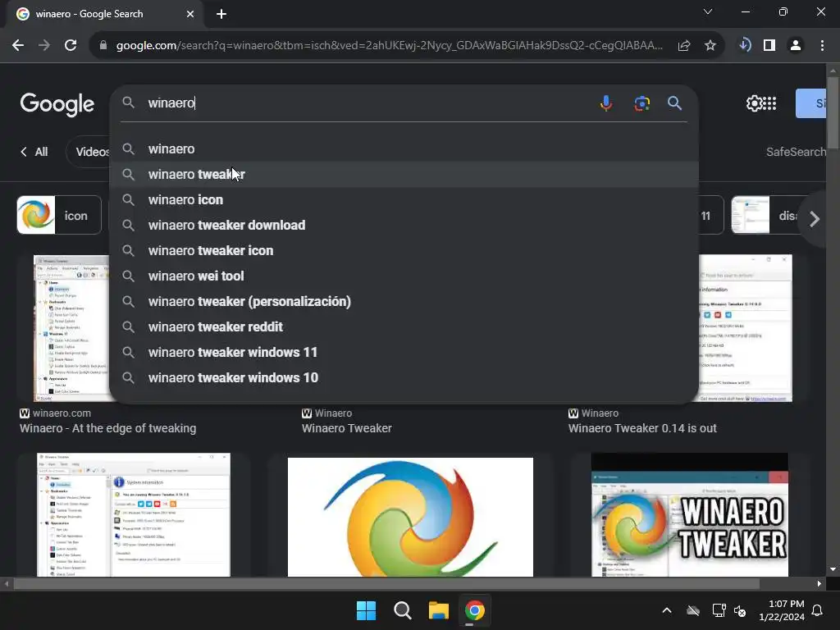The height and width of the screenshot is (630, 840).
Task: Open Winaero Tweaker 0.14 screenshot thumbnail
Action: pos(745,328)
